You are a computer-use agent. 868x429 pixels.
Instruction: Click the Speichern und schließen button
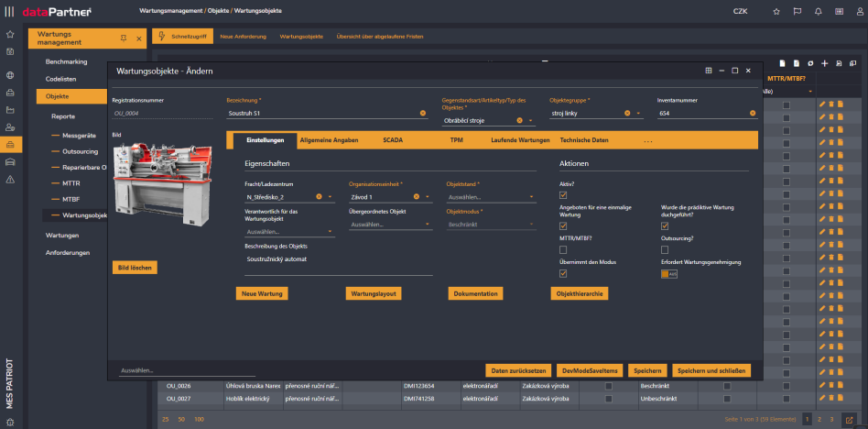tap(712, 370)
